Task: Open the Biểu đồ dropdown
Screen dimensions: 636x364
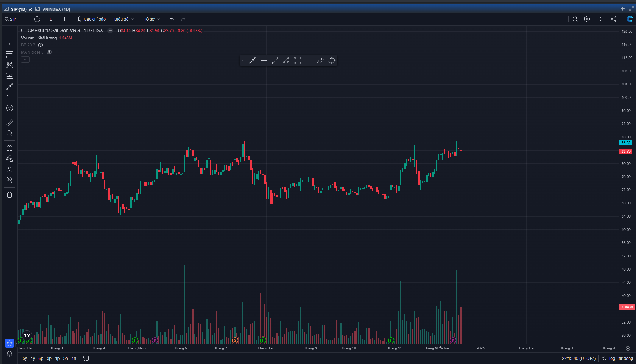Action: [124, 19]
